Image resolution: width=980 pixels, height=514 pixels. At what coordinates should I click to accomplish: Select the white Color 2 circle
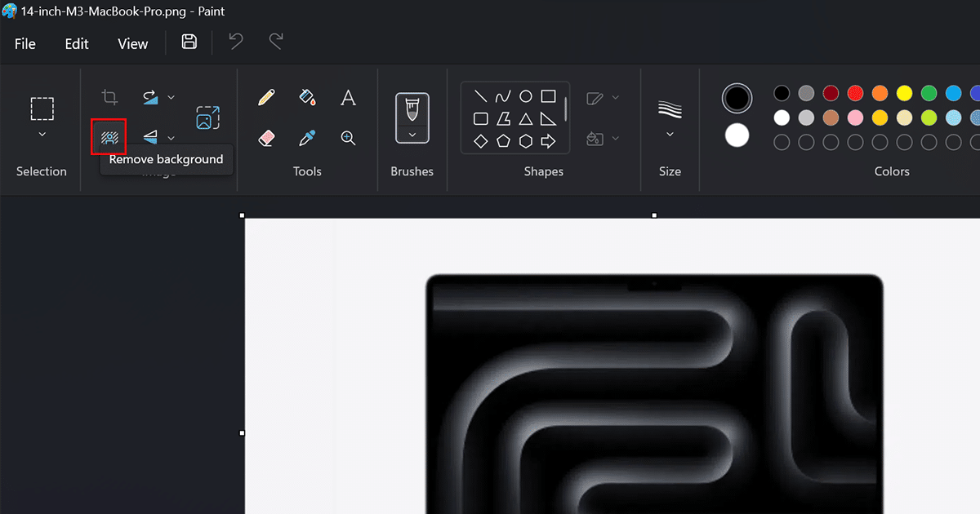pos(737,135)
